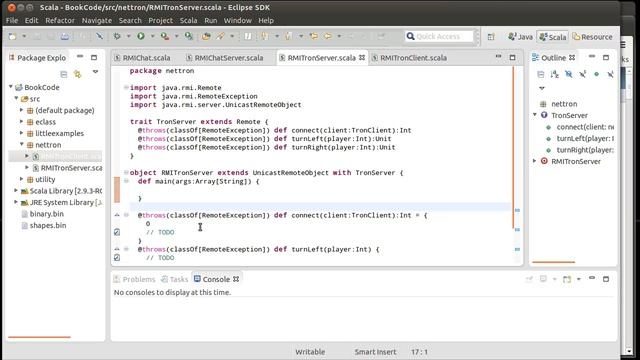Image resolution: width=640 pixels, height=360 pixels.
Task: Open the New wizard dropdown arrow
Action: (24, 37)
